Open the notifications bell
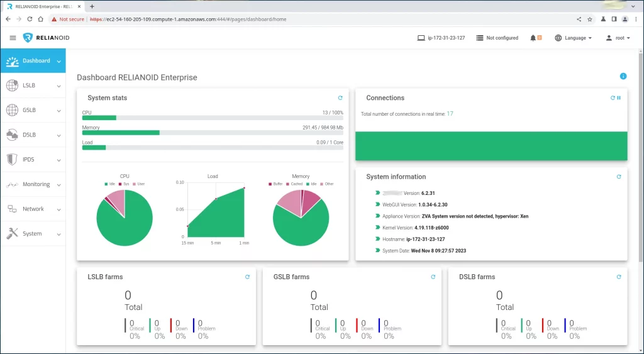 533,38
